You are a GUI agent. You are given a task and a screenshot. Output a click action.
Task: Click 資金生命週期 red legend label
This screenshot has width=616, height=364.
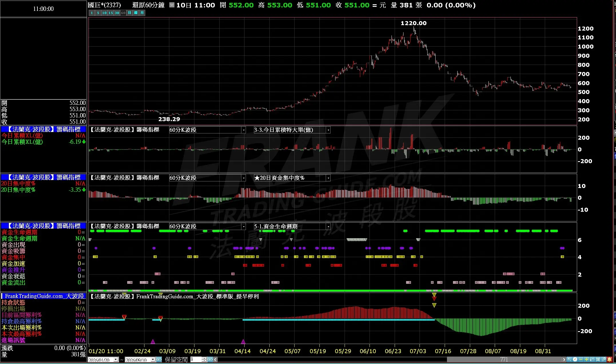pyautogui.click(x=19, y=232)
